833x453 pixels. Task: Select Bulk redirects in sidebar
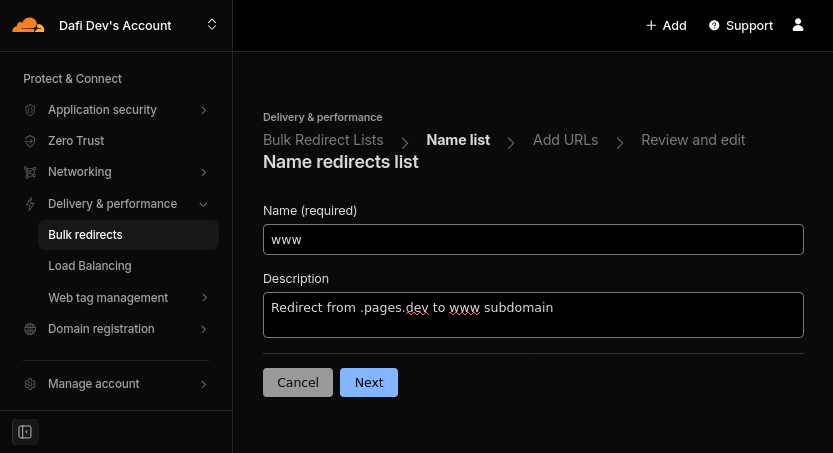click(x=128, y=235)
